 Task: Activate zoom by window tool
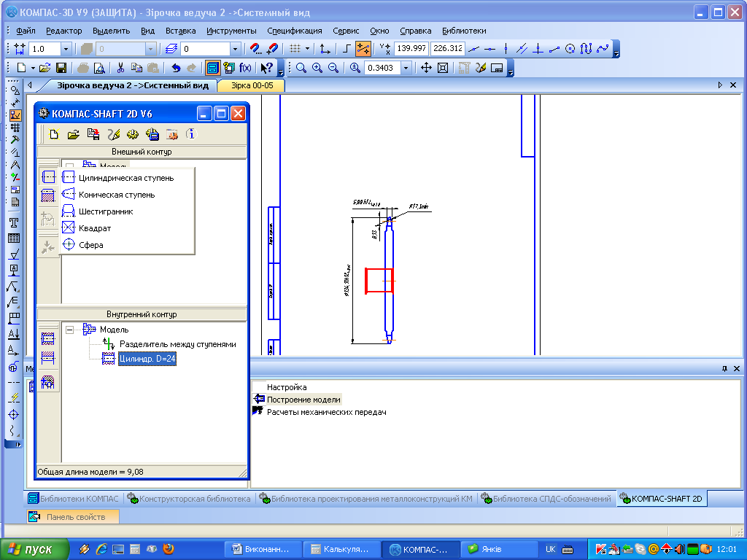click(301, 68)
